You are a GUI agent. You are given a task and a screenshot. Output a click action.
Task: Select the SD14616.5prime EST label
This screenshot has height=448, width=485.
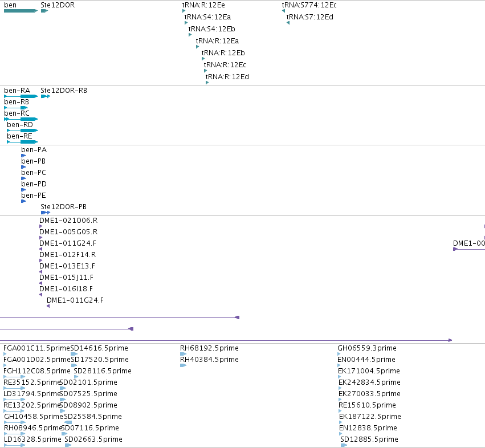click(99, 348)
